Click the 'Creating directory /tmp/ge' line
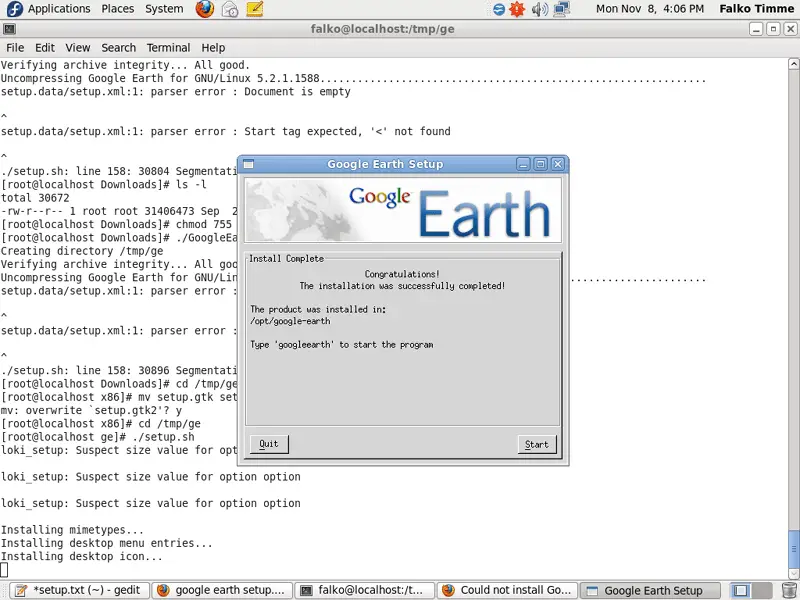This screenshot has height=600, width=800. point(82,251)
